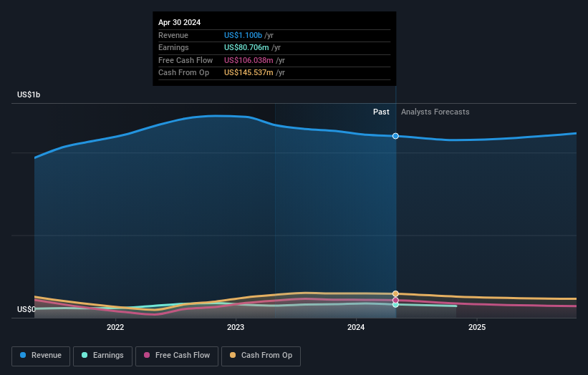This screenshot has height=375, width=588.
Task: Click the US$145.537m cash from op value
Action: [249, 73]
